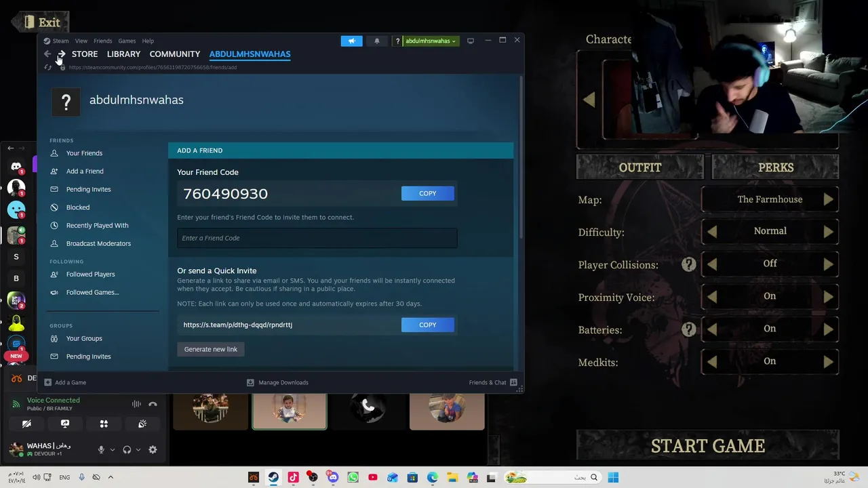Open Discord direct messages home icon
This screenshot has width=868, height=488.
(x=16, y=166)
